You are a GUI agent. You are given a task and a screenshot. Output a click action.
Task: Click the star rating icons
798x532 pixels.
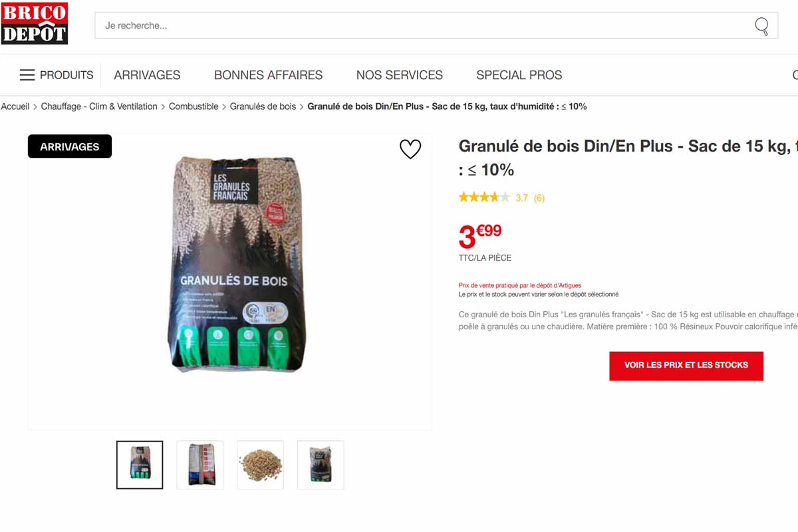click(x=484, y=197)
